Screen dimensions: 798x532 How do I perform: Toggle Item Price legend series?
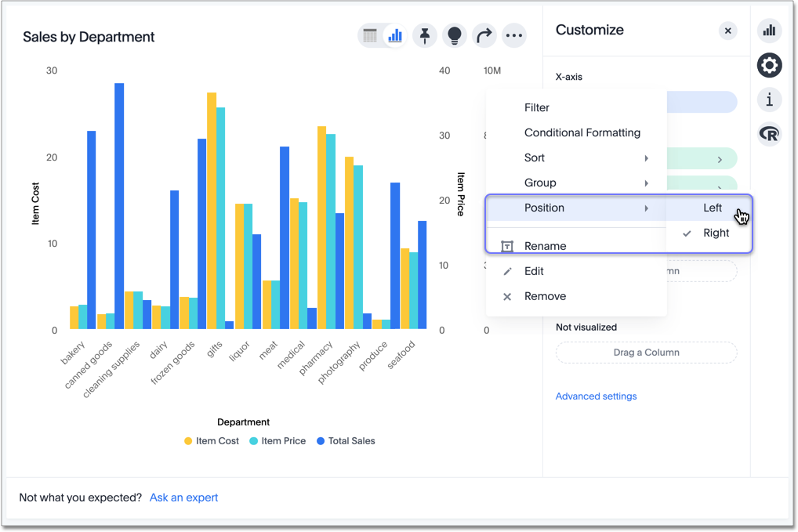(x=277, y=441)
